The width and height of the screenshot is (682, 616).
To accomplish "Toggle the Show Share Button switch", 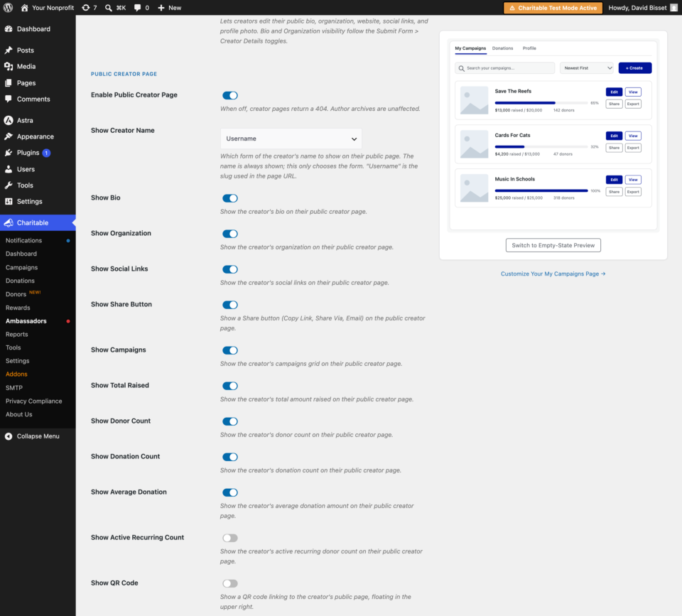I will point(229,305).
